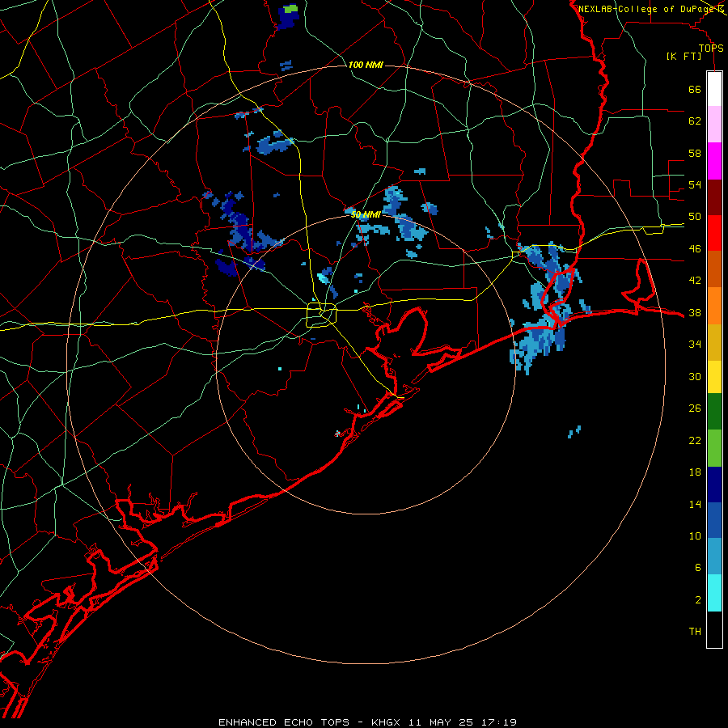The height and width of the screenshot is (728, 728).
Task: Click the "34" legend value
Action: click(695, 345)
